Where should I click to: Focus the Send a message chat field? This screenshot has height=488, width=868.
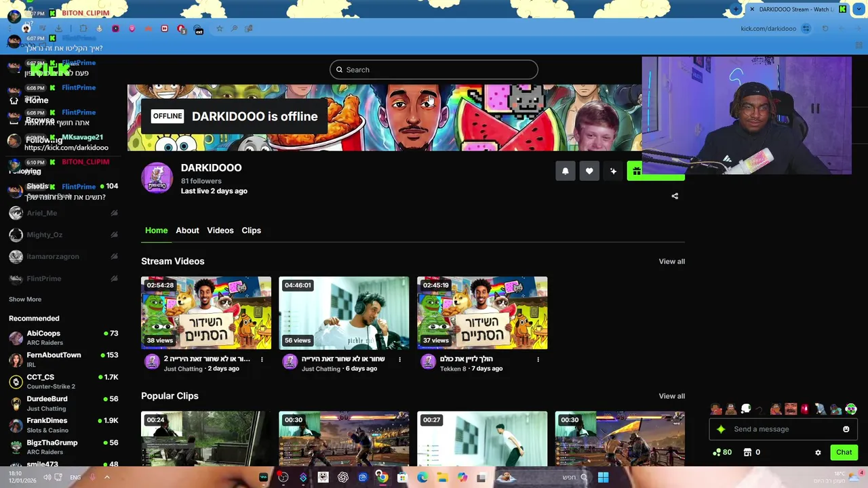(x=783, y=429)
